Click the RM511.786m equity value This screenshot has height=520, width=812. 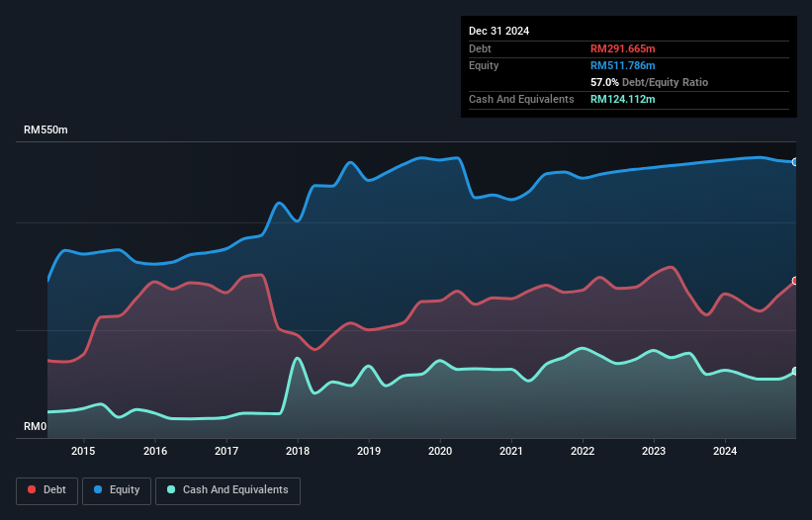pos(622,65)
